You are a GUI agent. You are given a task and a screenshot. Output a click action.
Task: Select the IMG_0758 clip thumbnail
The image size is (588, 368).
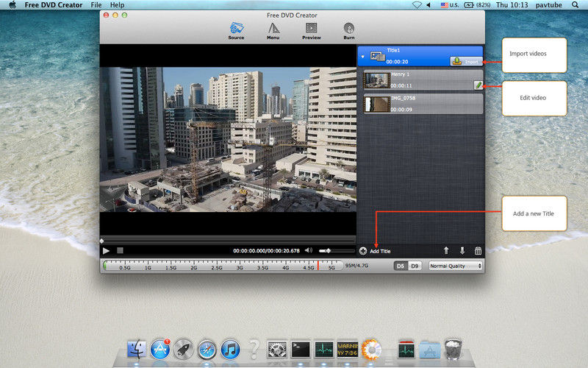(378, 104)
